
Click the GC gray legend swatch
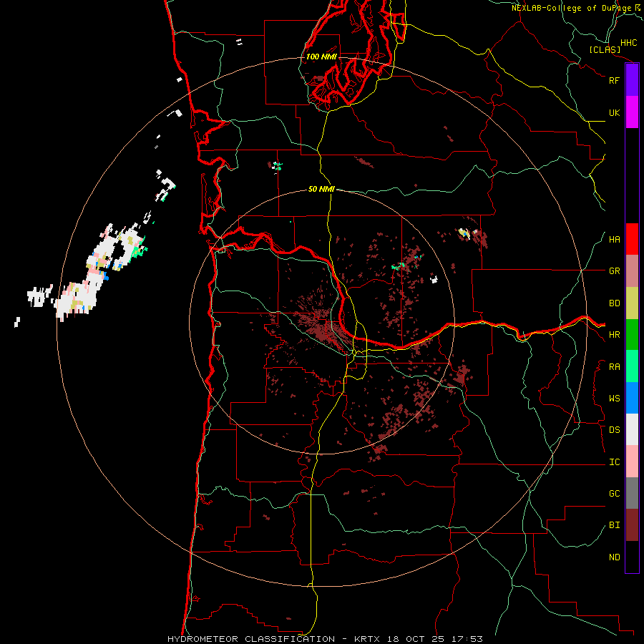tap(632, 493)
